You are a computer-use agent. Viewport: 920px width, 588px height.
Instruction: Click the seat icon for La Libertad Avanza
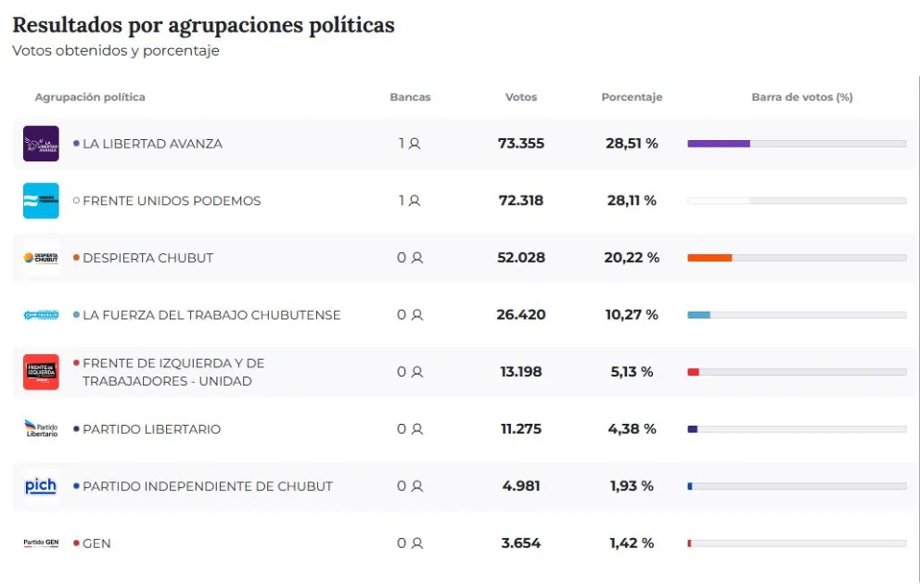click(x=415, y=144)
